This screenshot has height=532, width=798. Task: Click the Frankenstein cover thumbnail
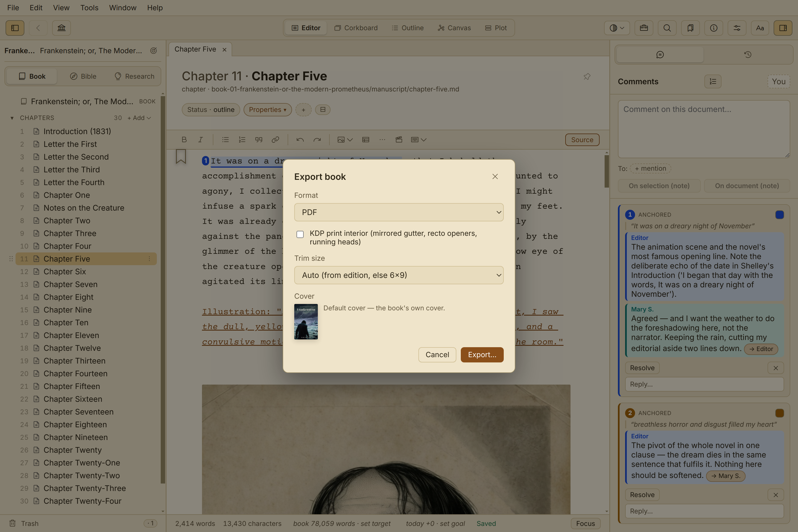click(306, 322)
